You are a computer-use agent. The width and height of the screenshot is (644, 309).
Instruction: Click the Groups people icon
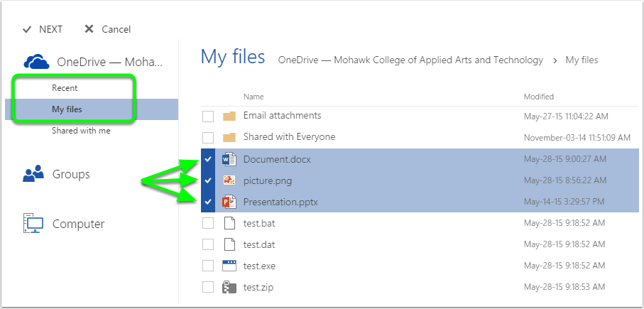34,175
